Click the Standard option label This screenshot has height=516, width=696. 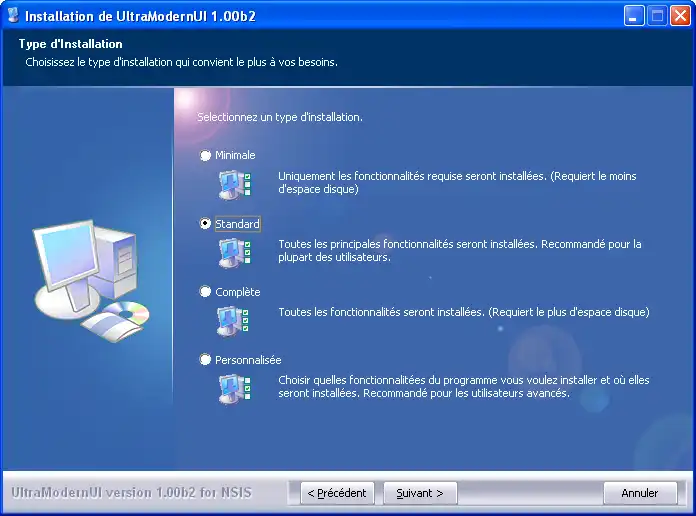237,224
